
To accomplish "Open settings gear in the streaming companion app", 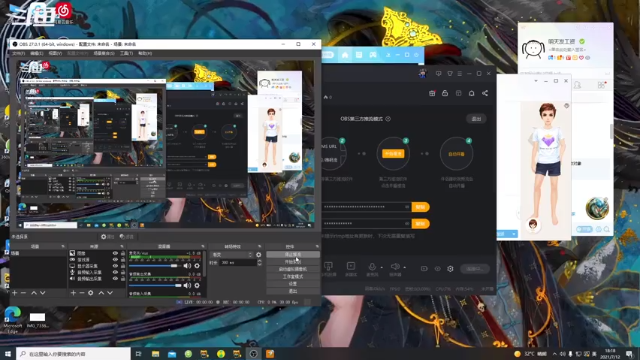I will pyautogui.click(x=450, y=269).
